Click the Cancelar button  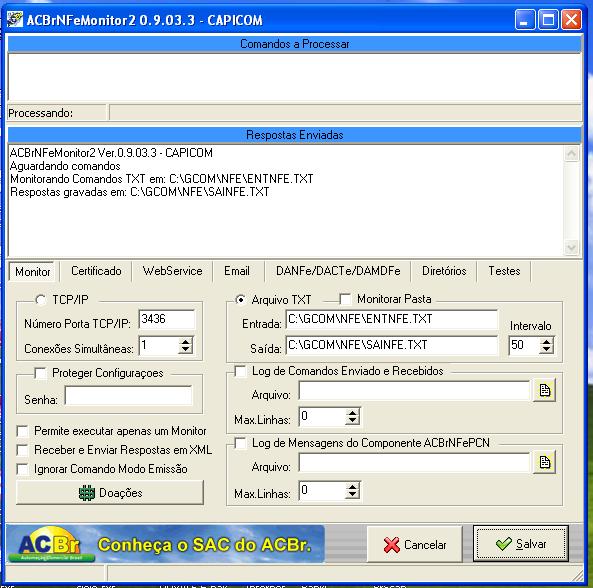(x=414, y=545)
